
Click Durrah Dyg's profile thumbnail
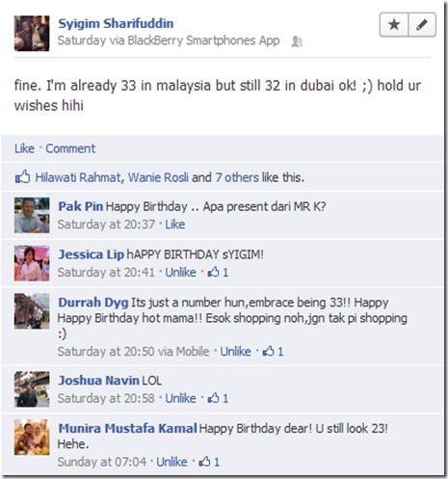click(x=32, y=310)
